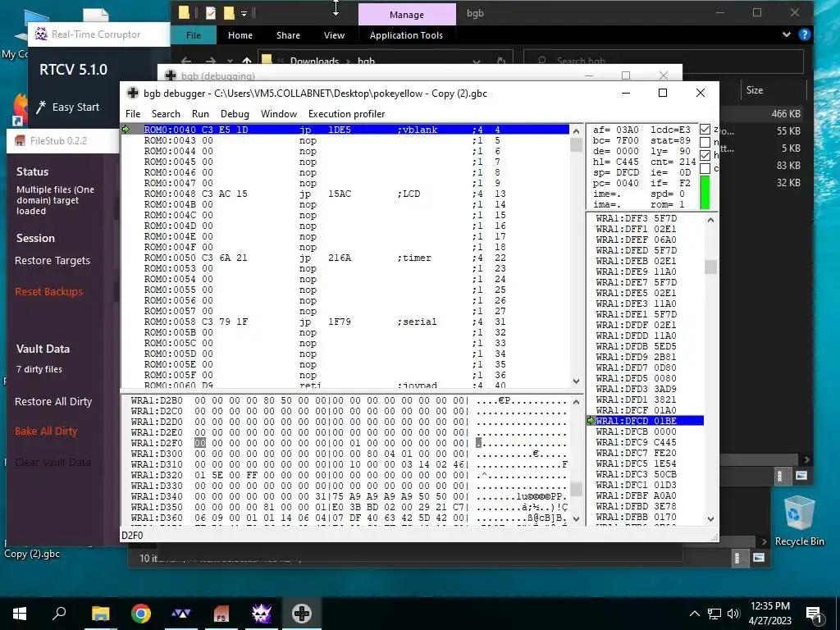Click the bgb debugger title bar icon
This screenshot has height=630, width=840.
pyautogui.click(x=132, y=93)
